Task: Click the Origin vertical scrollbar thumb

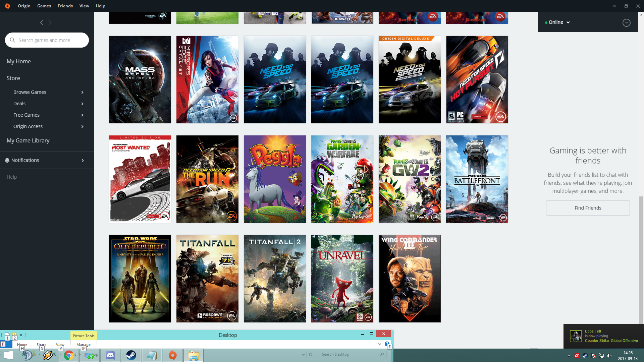Action: [641, 260]
